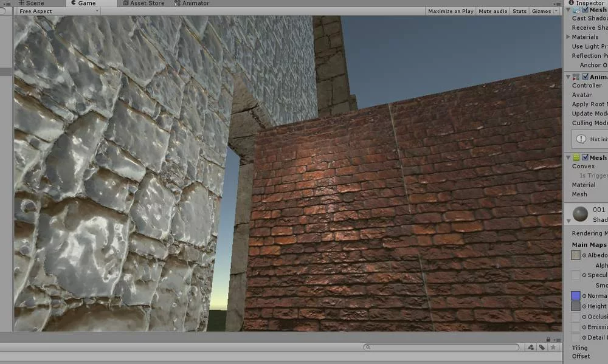Open the Game view panel options menu
The width and height of the screenshot is (608, 364).
(558, 4)
